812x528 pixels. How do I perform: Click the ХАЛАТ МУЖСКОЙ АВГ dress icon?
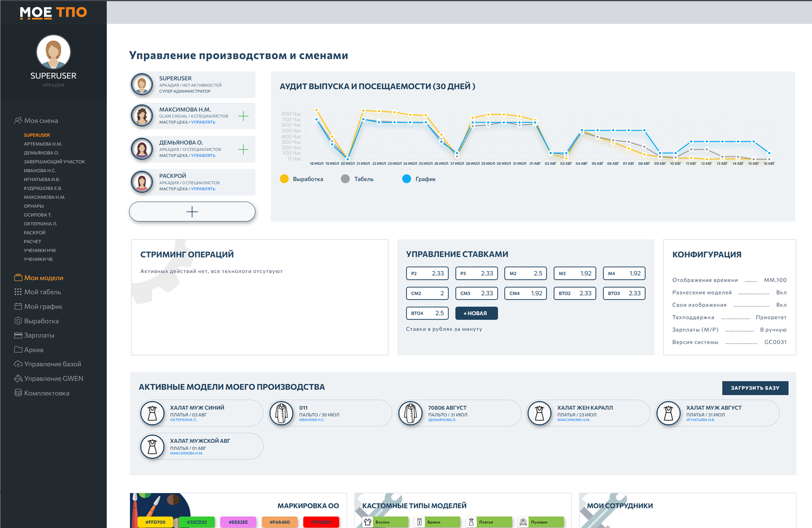152,446
